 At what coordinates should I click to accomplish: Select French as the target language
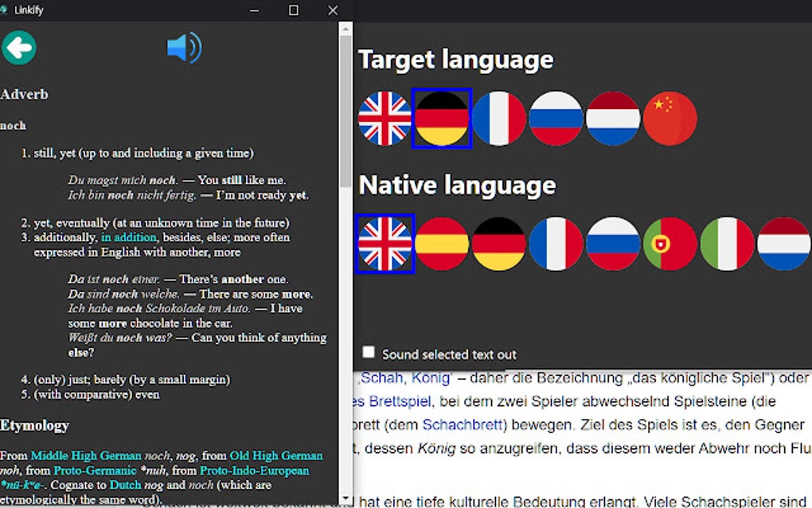pyautogui.click(x=499, y=119)
